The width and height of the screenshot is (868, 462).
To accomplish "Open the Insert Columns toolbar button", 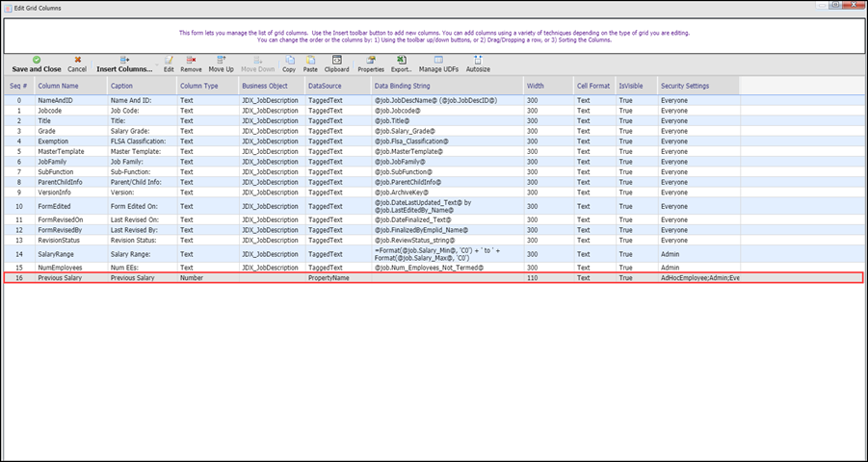I will pyautogui.click(x=124, y=64).
